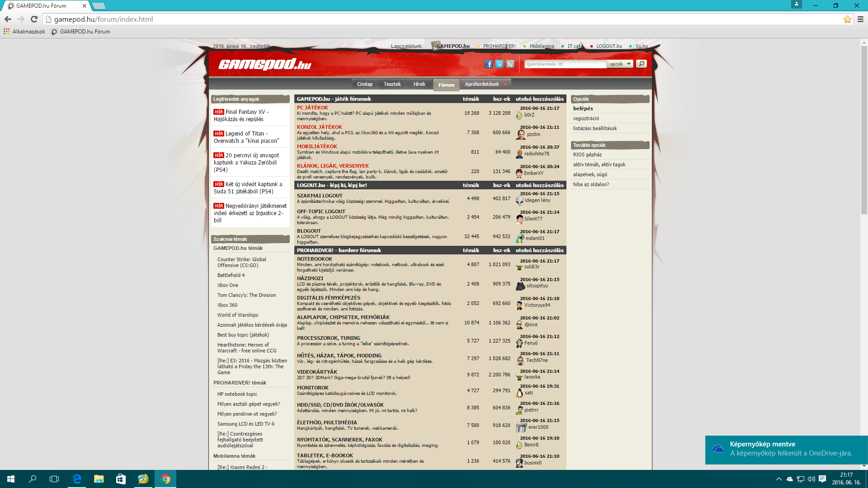Click the OneDrive screenshot saved notification
Viewport: 868px width, 488px height.
point(787,450)
